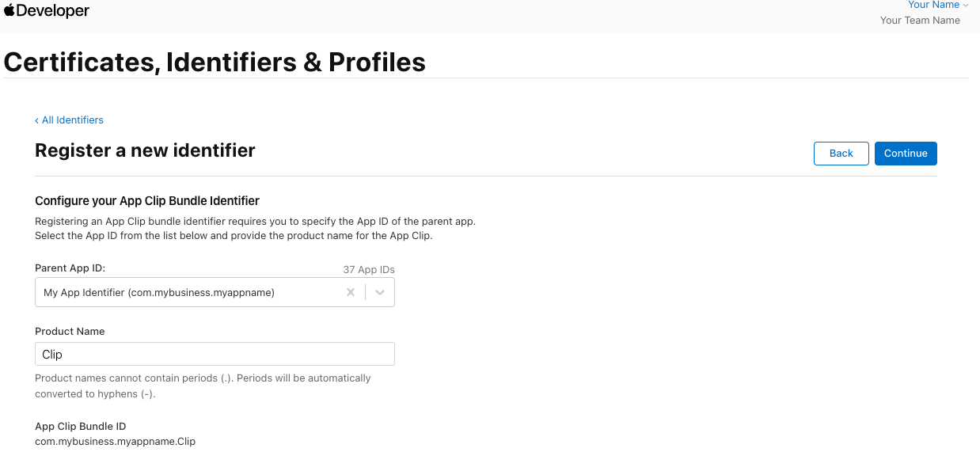Image resolution: width=980 pixels, height=452 pixels.
Task: Click the App Clip Bundle ID label
Action: (80, 427)
